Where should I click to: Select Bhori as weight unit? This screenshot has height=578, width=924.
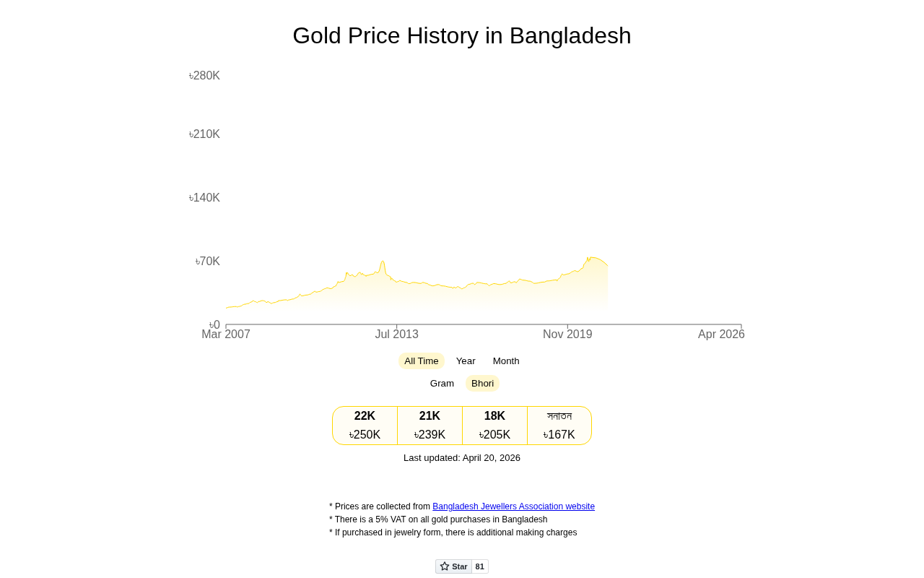click(482, 384)
